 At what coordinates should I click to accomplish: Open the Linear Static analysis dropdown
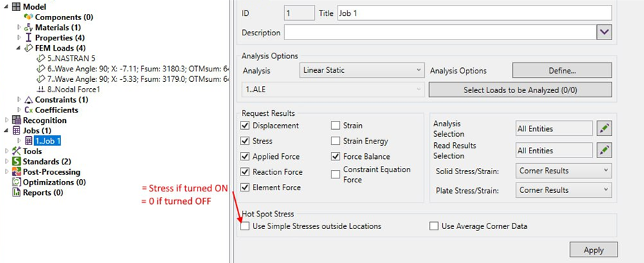(x=362, y=70)
